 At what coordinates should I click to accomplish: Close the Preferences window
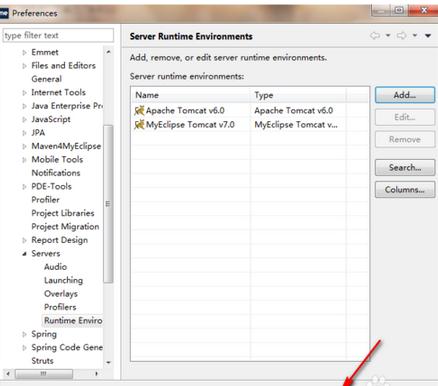[x=424, y=10]
